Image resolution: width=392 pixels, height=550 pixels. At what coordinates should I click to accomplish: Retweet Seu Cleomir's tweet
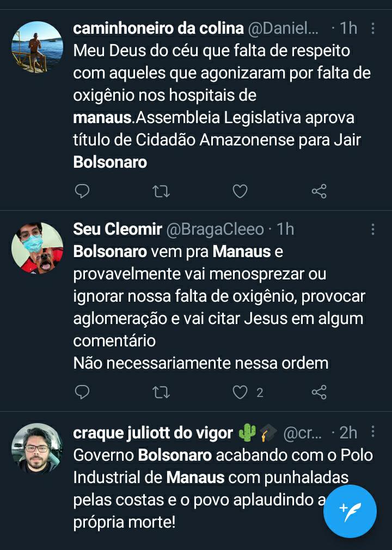pyautogui.click(x=161, y=392)
